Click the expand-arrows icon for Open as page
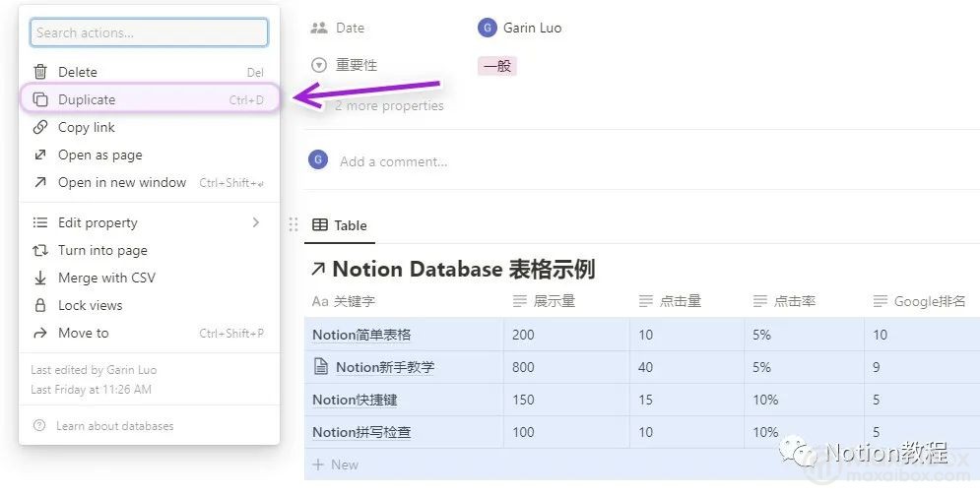Image resolution: width=980 pixels, height=496 pixels. (40, 155)
